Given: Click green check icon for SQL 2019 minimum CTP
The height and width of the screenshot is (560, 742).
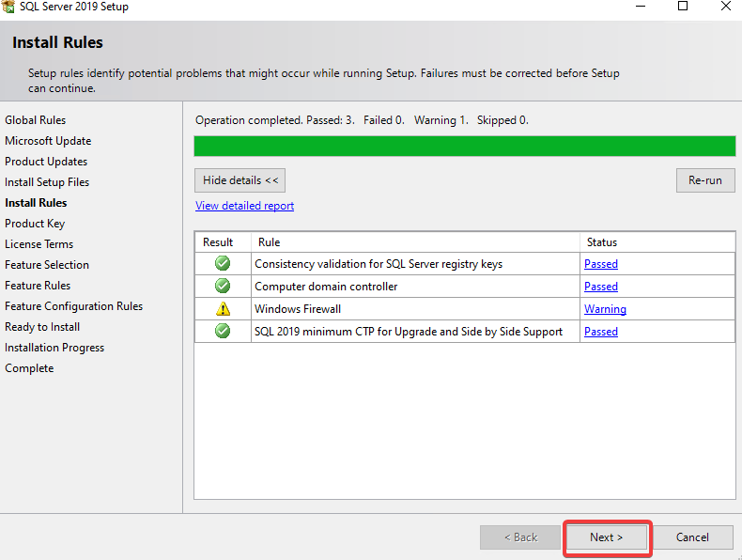Looking at the screenshot, I should coord(223,331).
